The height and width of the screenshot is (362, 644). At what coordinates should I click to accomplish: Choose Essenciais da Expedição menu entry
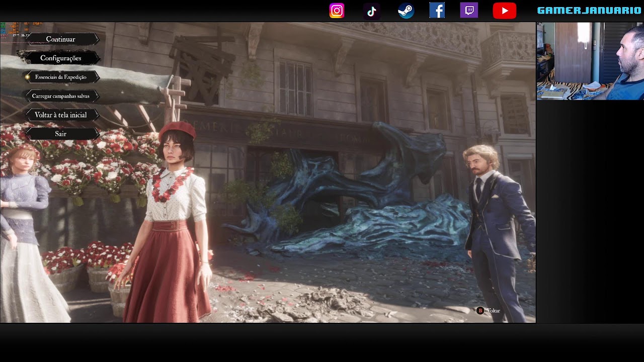pos(61,77)
